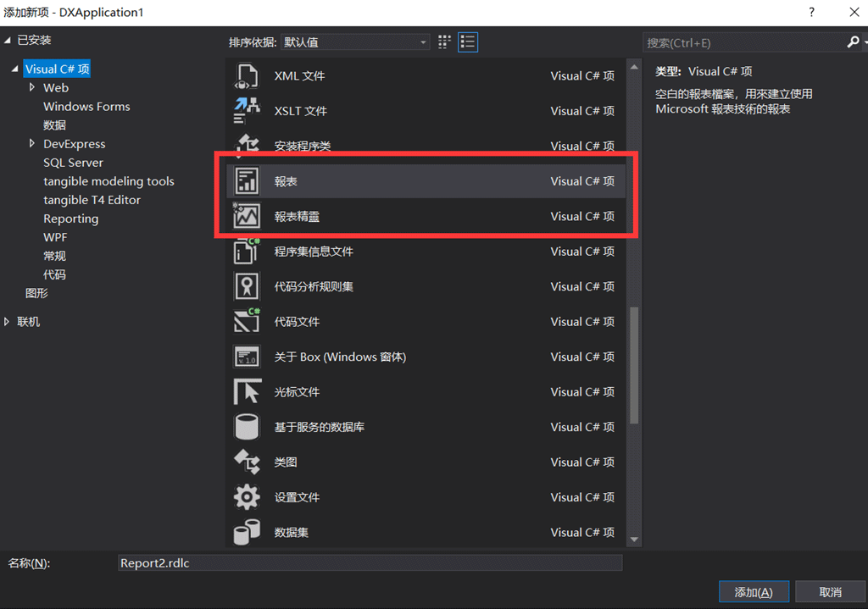Select the 已安装 tree root
This screenshot has width=868, height=609.
click(34, 40)
